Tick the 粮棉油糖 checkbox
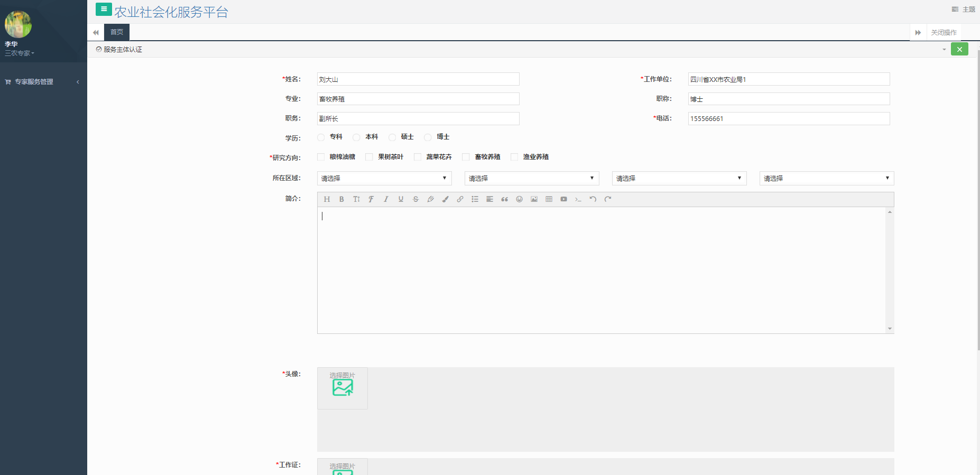Viewport: 980px width, 475px height. tap(321, 157)
